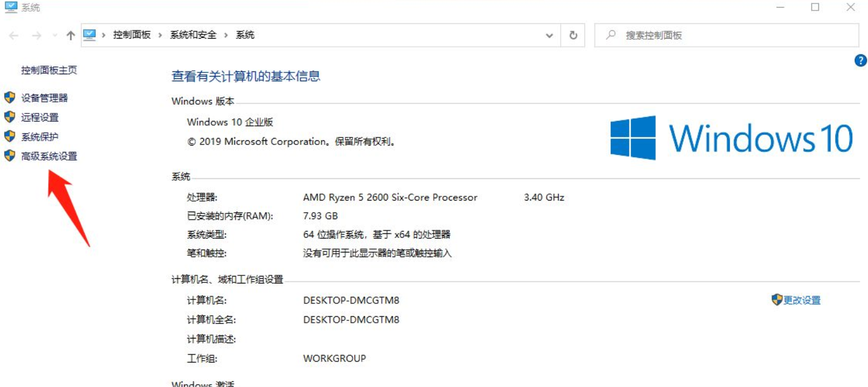The image size is (868, 387).
Task: Click the 3.40 GHz text
Action: click(x=544, y=198)
